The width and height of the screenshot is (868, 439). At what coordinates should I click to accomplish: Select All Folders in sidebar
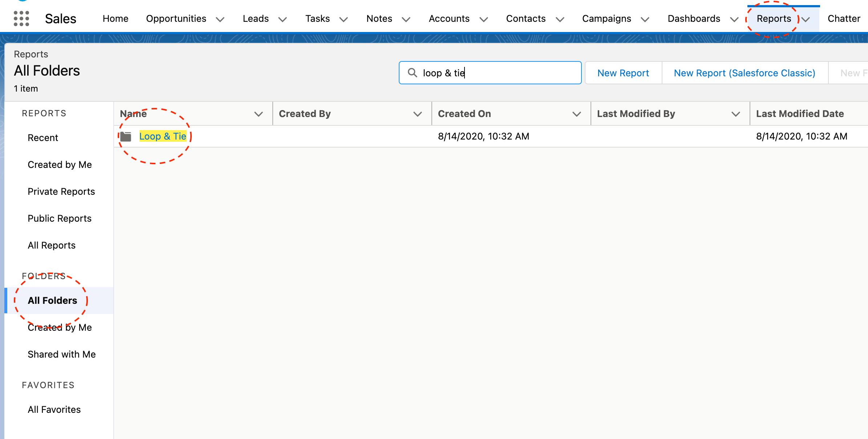52,301
